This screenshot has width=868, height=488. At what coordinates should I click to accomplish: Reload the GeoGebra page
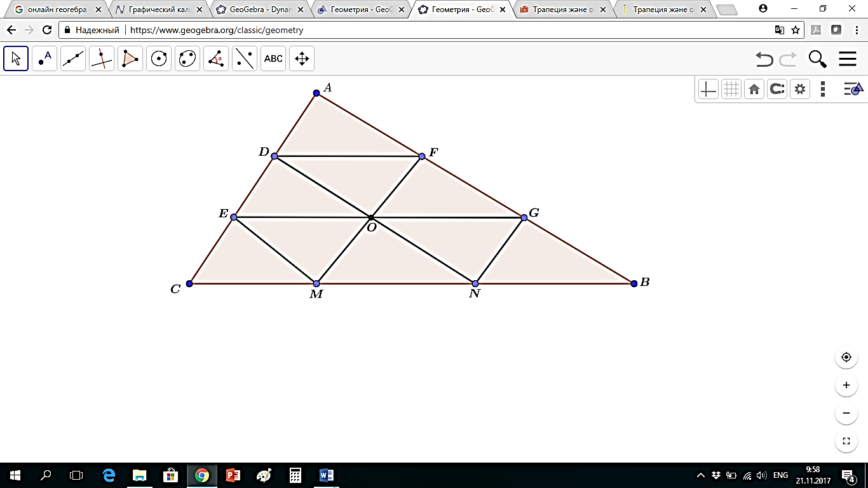(x=47, y=30)
